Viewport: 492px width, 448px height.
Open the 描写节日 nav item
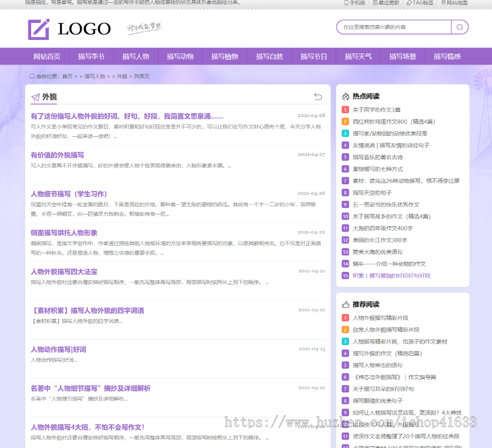[x=314, y=56]
